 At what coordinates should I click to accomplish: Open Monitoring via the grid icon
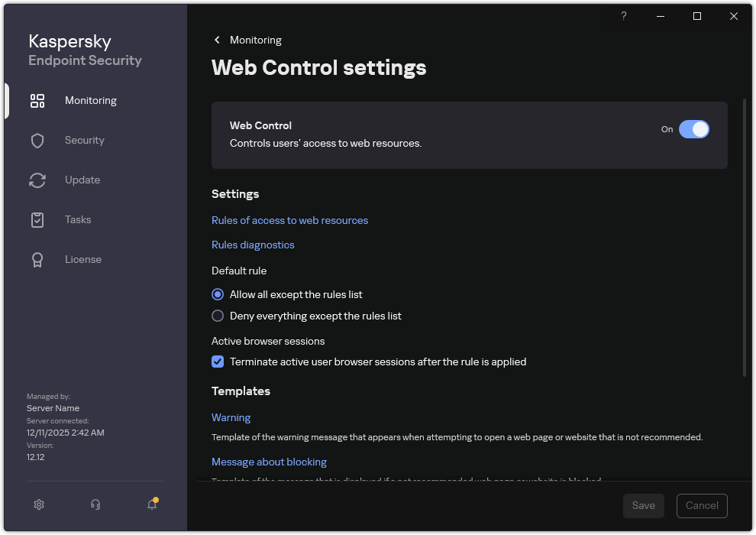pyautogui.click(x=37, y=100)
